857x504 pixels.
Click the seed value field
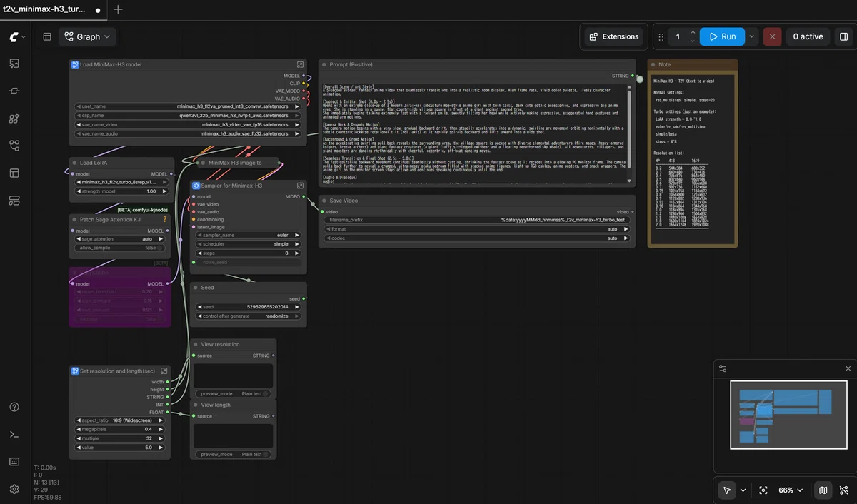click(x=247, y=306)
